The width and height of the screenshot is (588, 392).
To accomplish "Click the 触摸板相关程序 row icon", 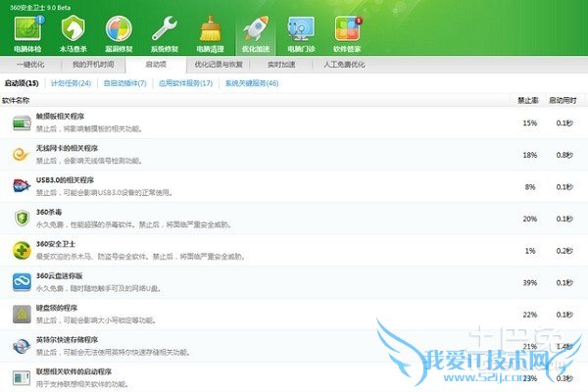I will pos(22,122).
